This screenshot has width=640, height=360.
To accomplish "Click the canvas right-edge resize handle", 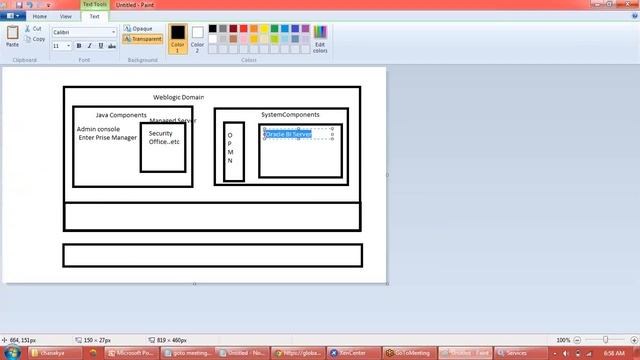I will point(387,175).
